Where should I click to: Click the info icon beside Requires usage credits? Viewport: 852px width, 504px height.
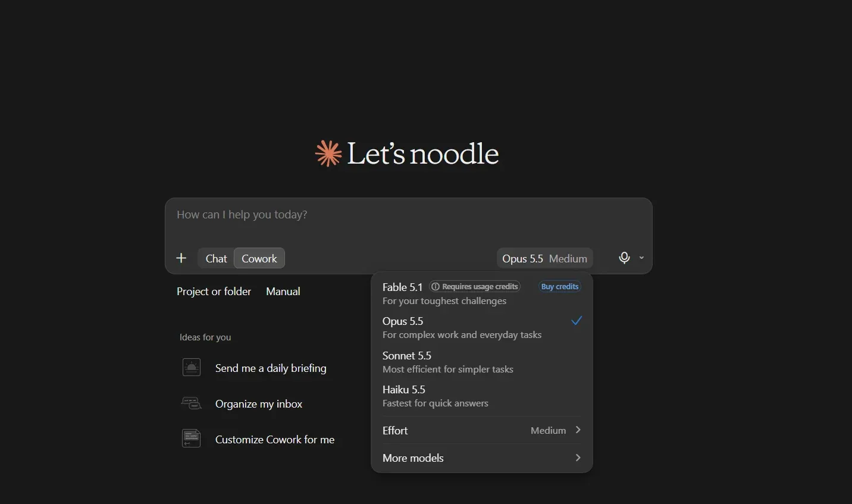click(x=436, y=287)
